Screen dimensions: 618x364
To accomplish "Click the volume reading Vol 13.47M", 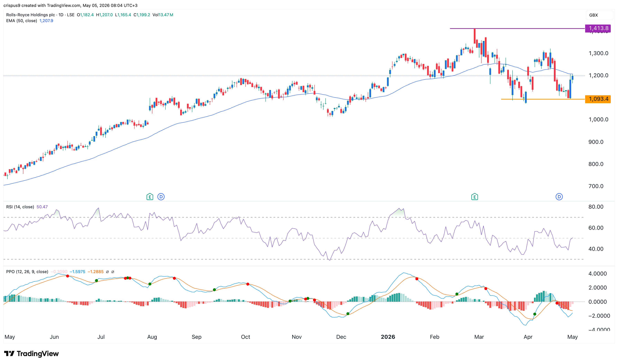I will (x=163, y=15).
